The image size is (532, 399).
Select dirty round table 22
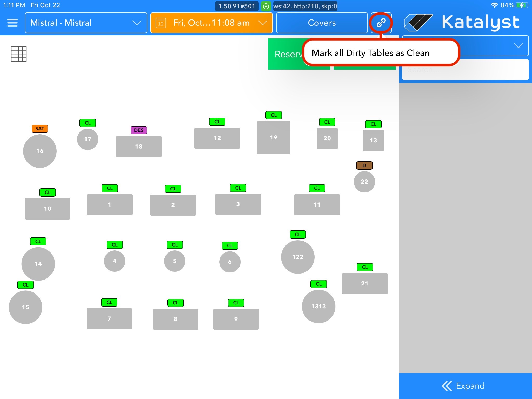(x=364, y=182)
